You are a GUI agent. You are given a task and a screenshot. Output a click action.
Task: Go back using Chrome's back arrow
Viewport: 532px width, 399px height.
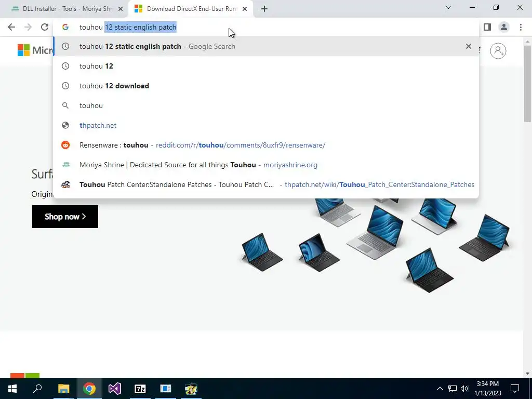[x=11, y=27]
